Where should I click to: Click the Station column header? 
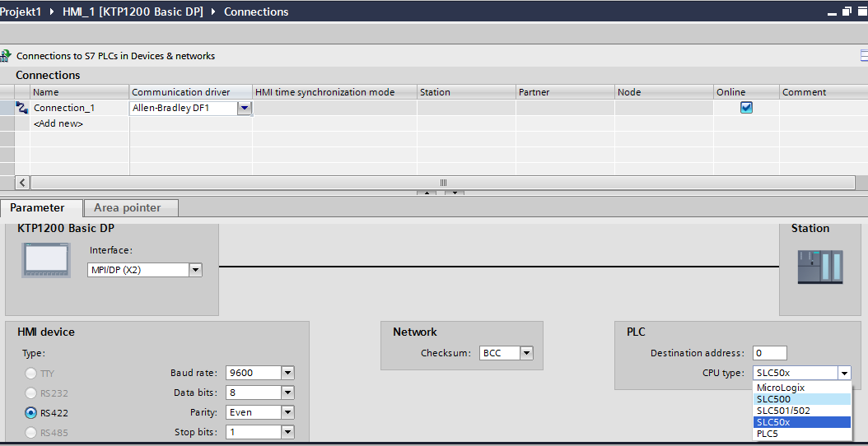(466, 92)
